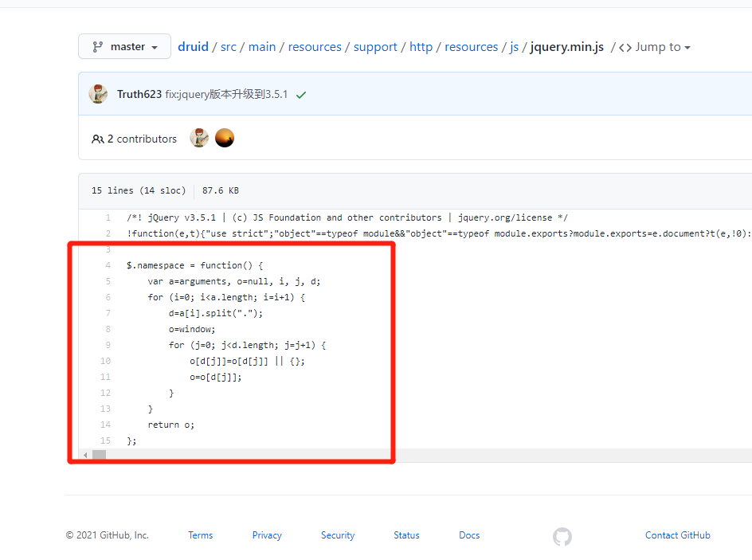Click the jQuery v3.5.1 license comment line
752x560 pixels.
(x=347, y=217)
